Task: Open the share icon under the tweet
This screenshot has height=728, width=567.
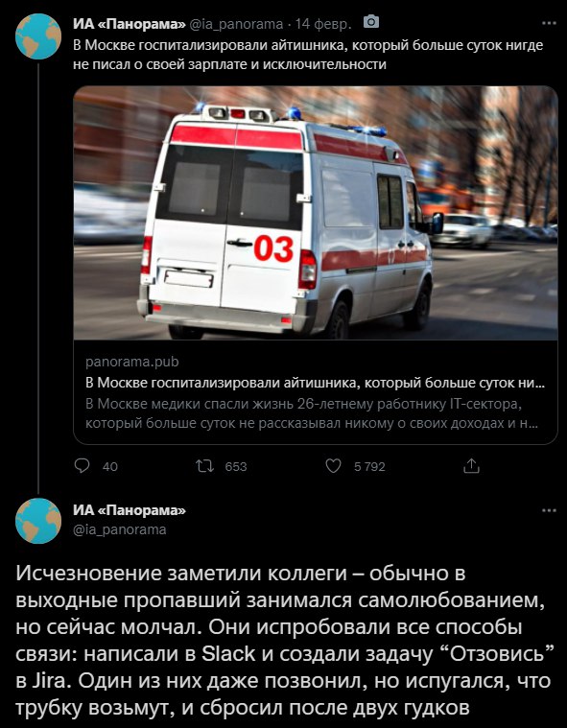Action: (471, 466)
